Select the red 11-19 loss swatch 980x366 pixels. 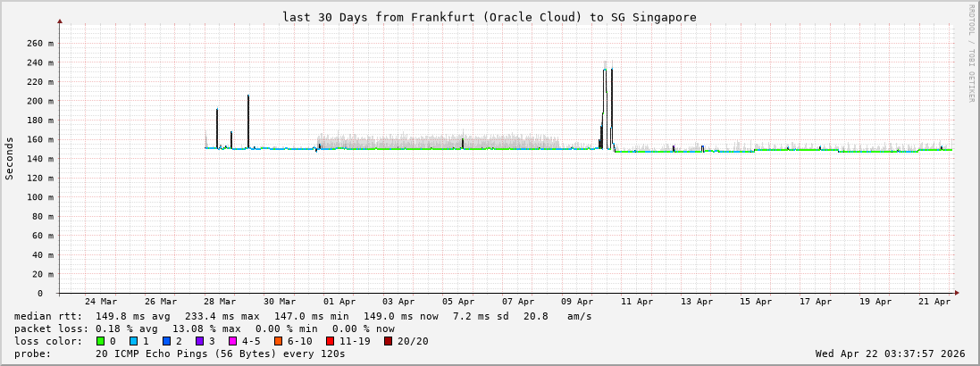[x=330, y=341]
